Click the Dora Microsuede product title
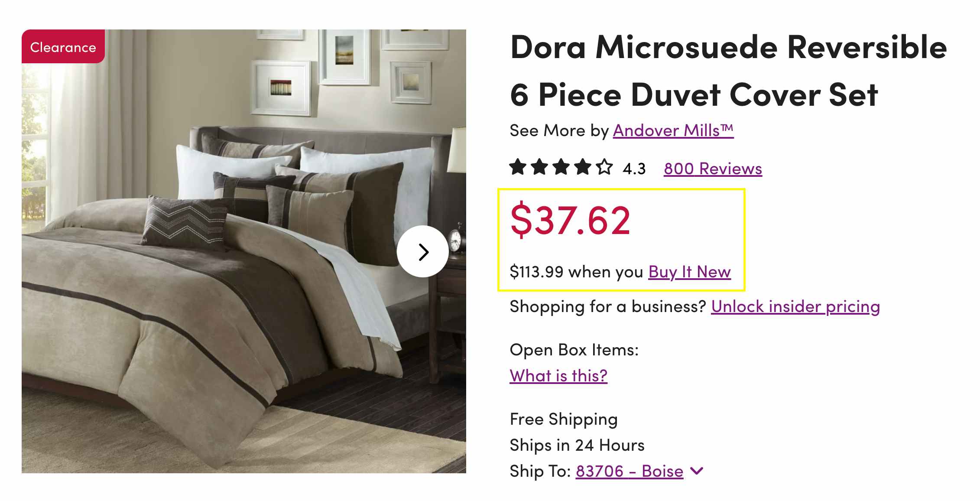This screenshot has height=501, width=980. pos(728,70)
